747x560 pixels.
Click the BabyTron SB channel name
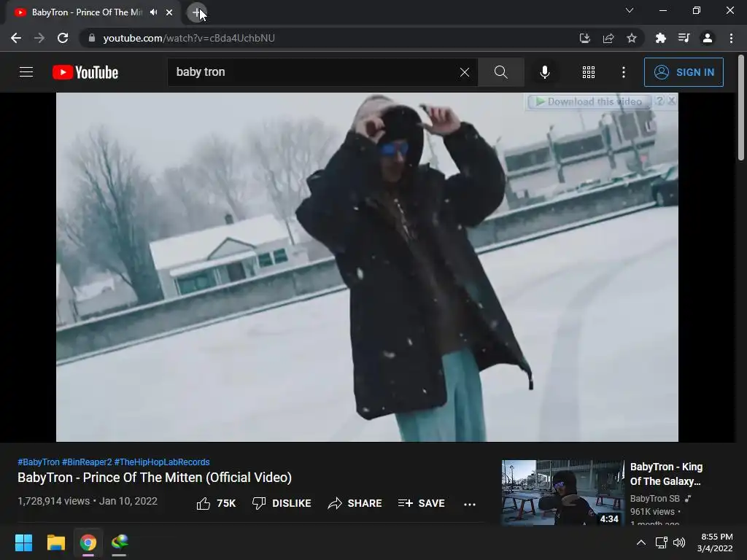(655, 499)
